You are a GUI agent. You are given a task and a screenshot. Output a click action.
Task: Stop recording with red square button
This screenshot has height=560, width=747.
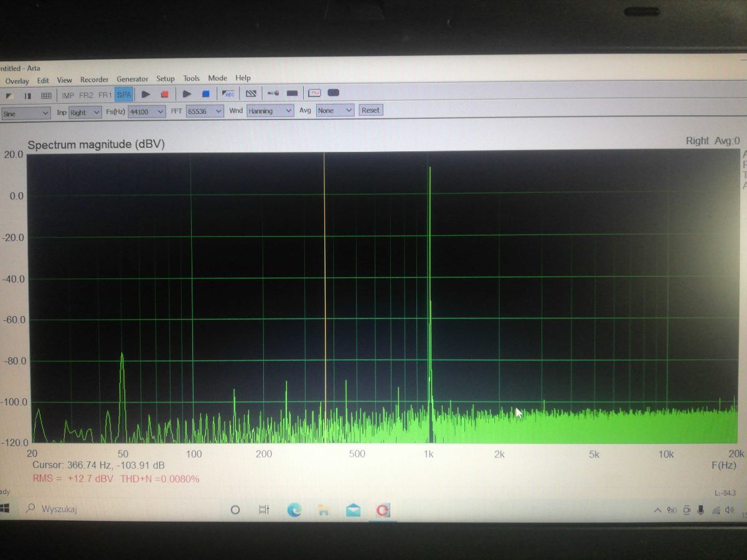pyautogui.click(x=164, y=95)
